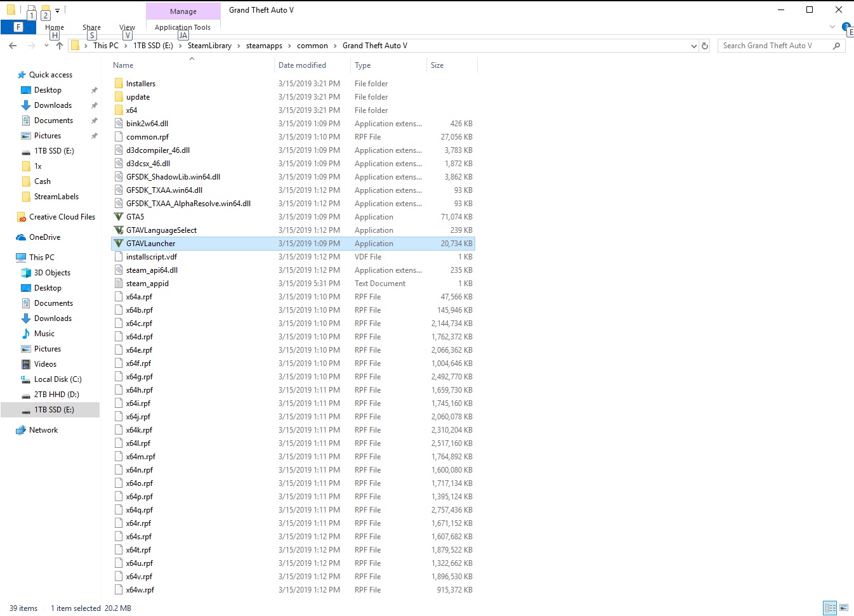Open the OneDrive cloud icon
The height and width of the screenshot is (616, 854).
click(x=22, y=237)
